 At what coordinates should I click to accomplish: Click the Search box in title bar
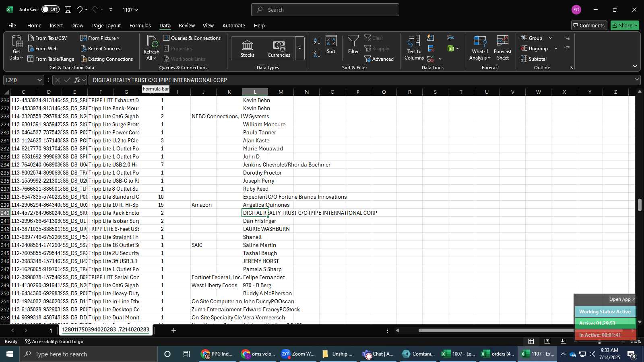(325, 10)
